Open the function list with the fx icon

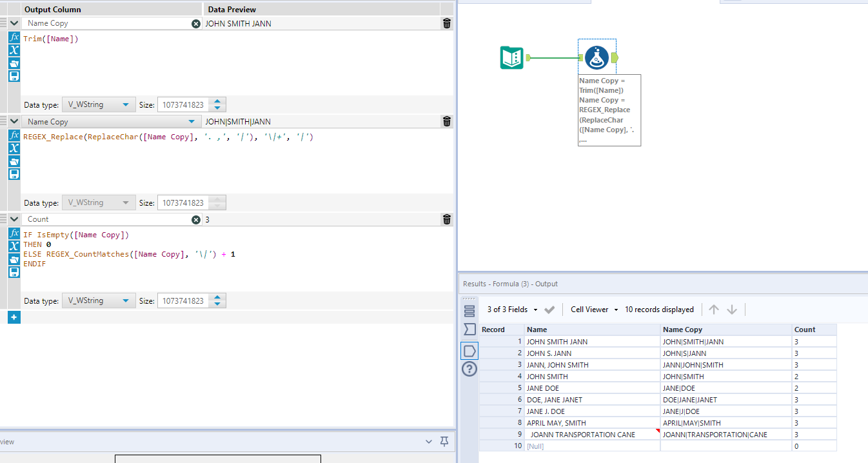(14, 37)
